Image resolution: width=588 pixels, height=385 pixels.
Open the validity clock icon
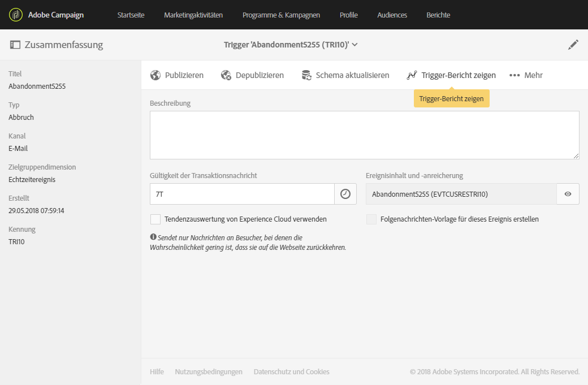tap(345, 194)
